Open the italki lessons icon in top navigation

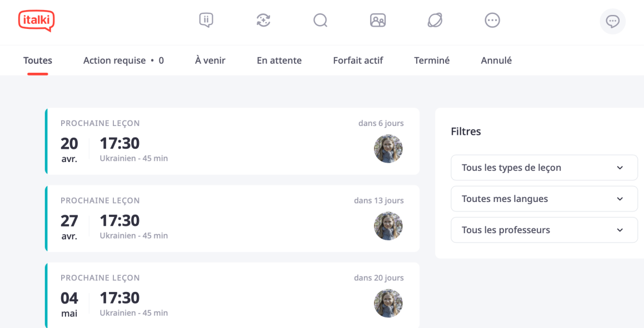point(206,21)
